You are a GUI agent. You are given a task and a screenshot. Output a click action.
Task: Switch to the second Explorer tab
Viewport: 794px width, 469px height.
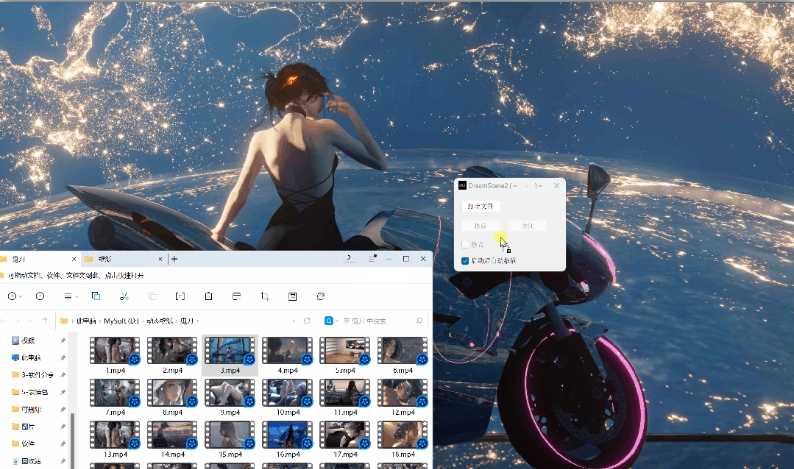click(x=124, y=259)
